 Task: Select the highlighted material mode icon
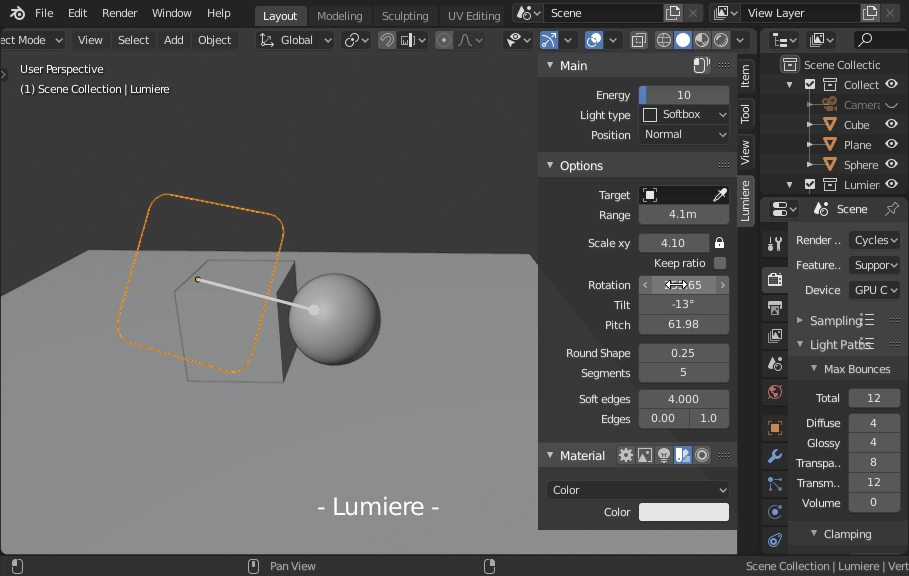coord(683,455)
